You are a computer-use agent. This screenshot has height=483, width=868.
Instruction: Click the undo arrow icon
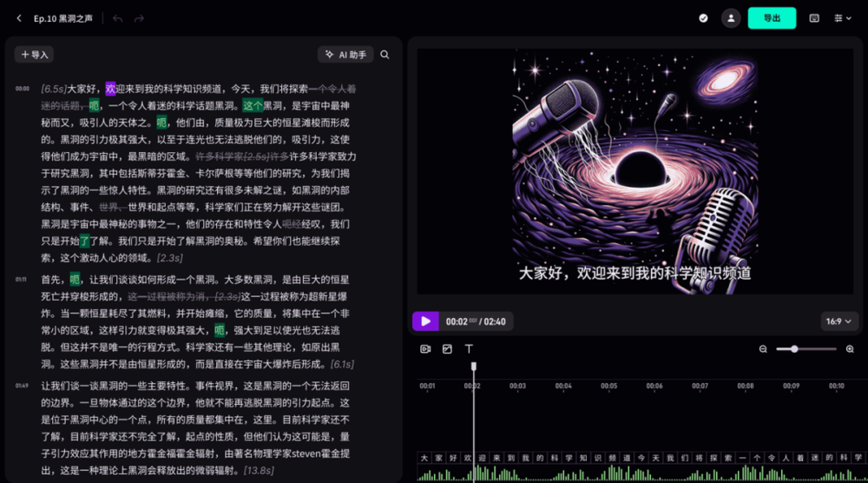pos(118,18)
